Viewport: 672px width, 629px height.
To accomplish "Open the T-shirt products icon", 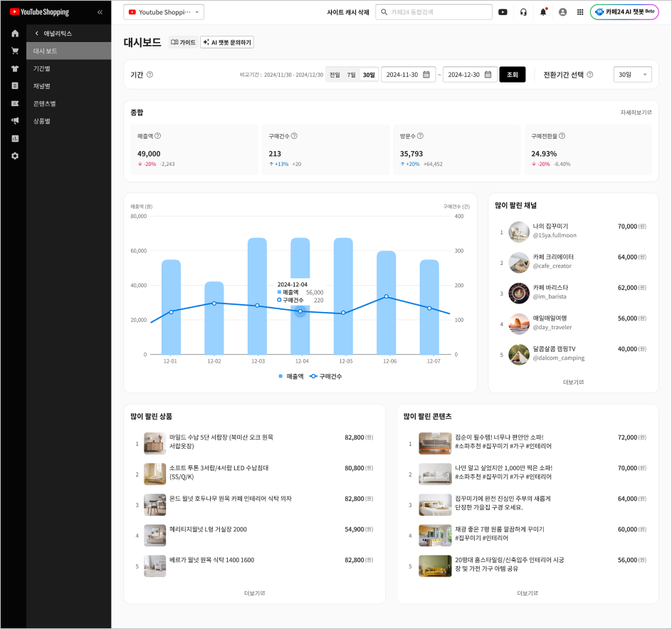I will point(15,68).
